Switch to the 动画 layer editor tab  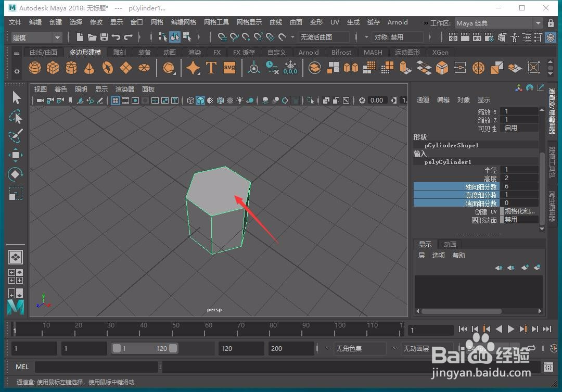[450, 244]
